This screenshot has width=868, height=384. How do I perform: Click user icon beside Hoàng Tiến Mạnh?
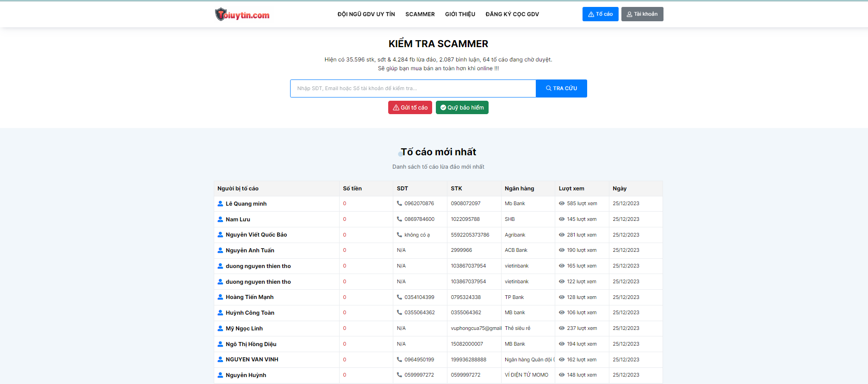point(220,297)
